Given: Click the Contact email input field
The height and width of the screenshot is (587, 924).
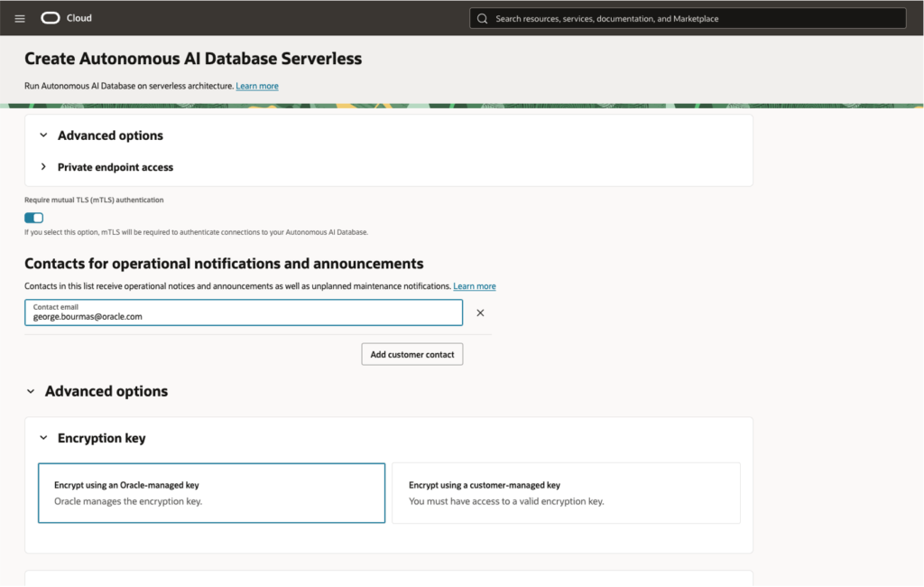Looking at the screenshot, I should click(244, 312).
